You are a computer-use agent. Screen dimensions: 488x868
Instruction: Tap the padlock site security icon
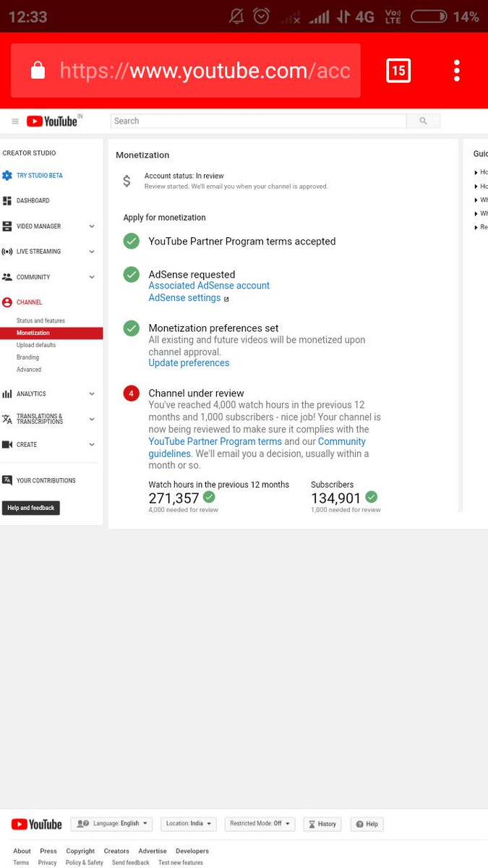tap(38, 70)
